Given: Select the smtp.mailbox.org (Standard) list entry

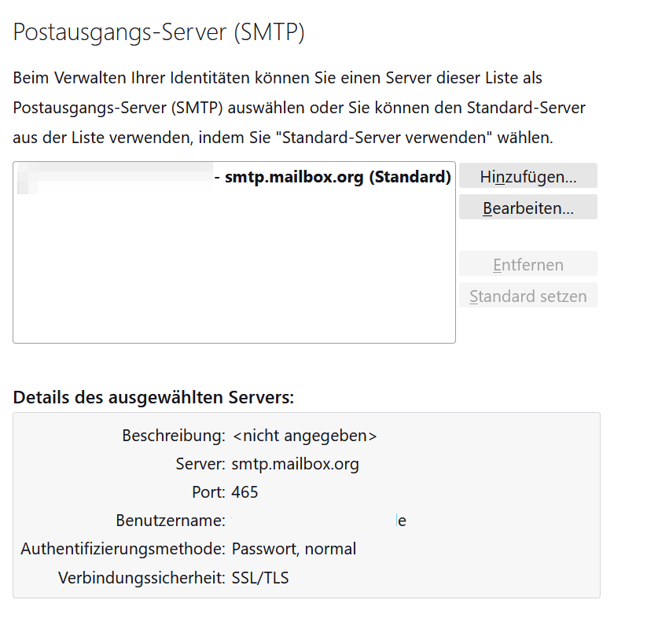Looking at the screenshot, I should pos(337,177).
